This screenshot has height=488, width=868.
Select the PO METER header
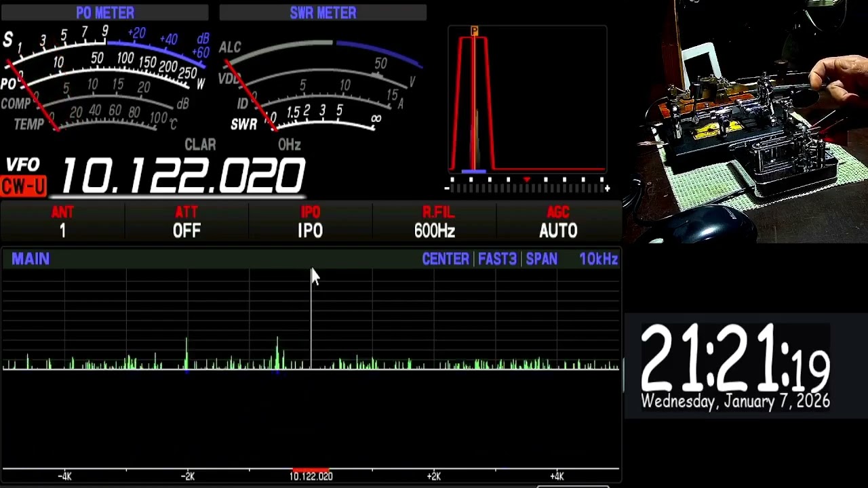(x=105, y=13)
